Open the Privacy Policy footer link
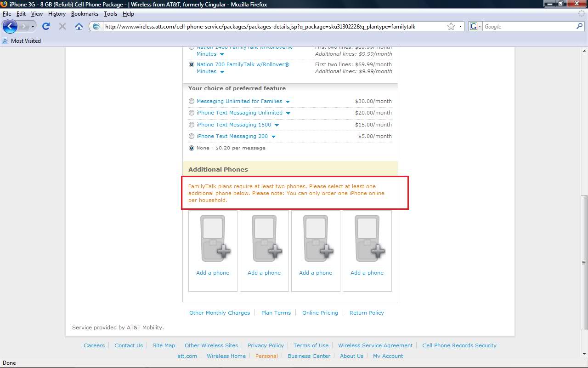588x368 pixels. 266,345
